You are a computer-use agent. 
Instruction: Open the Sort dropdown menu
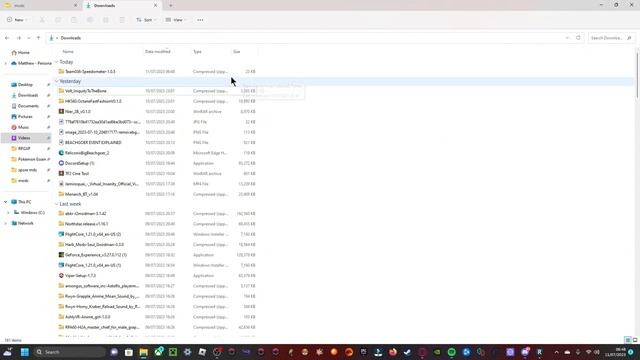click(146, 20)
